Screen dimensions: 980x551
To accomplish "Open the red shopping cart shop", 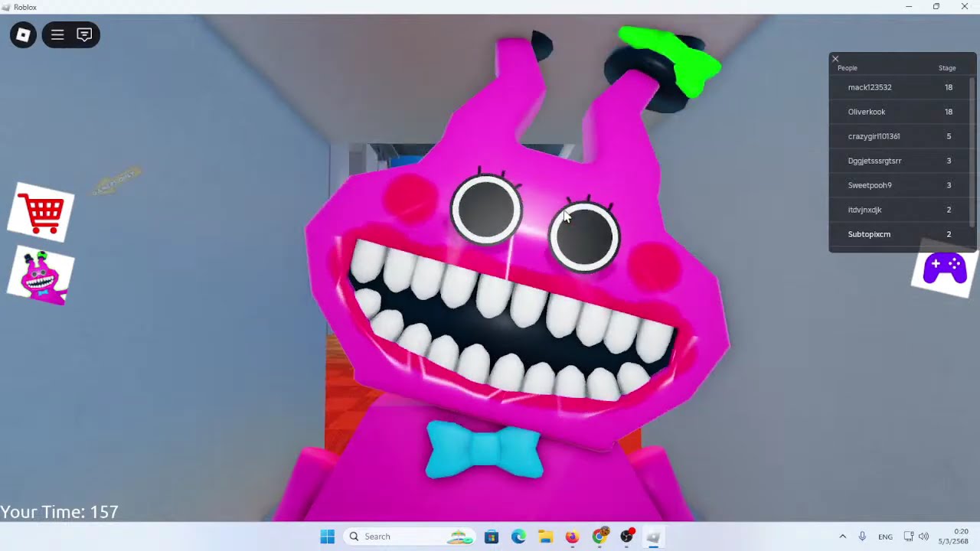I will click(41, 212).
